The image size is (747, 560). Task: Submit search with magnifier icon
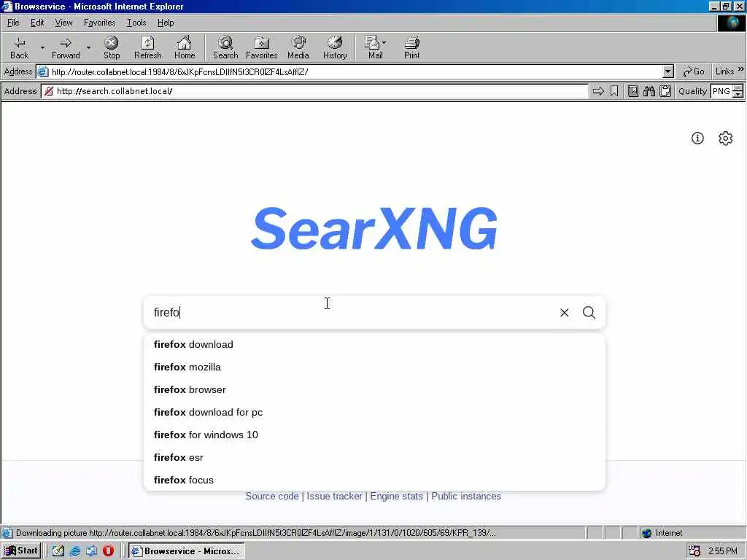(x=589, y=312)
